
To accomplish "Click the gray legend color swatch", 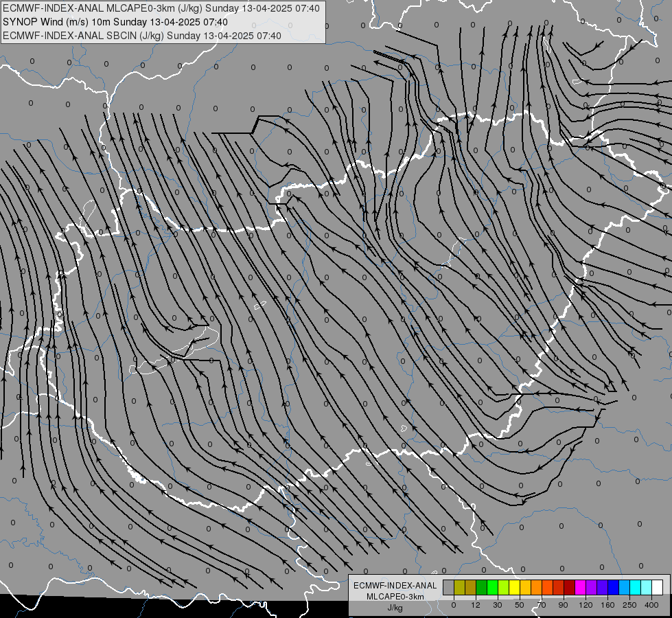I will tap(449, 587).
